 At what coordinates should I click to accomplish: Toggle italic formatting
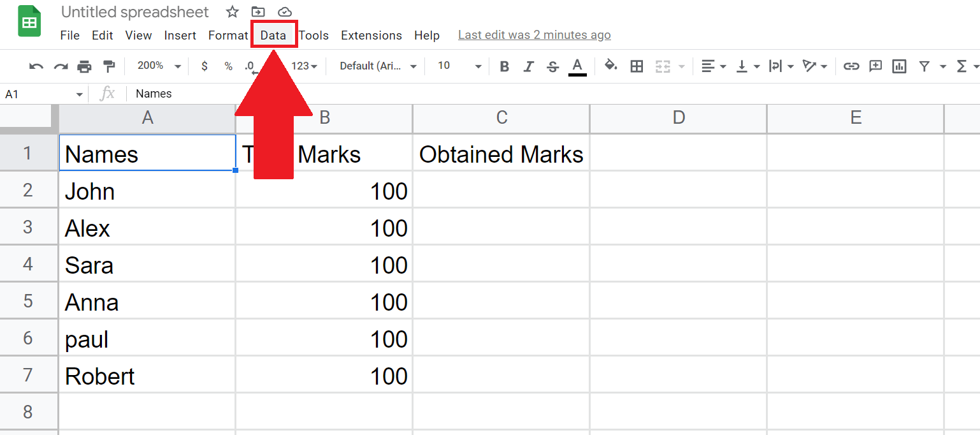tap(528, 66)
